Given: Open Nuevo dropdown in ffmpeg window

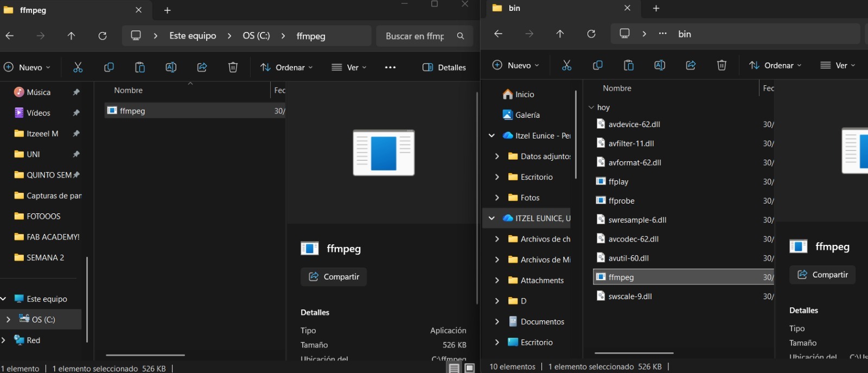Looking at the screenshot, I should coord(27,67).
